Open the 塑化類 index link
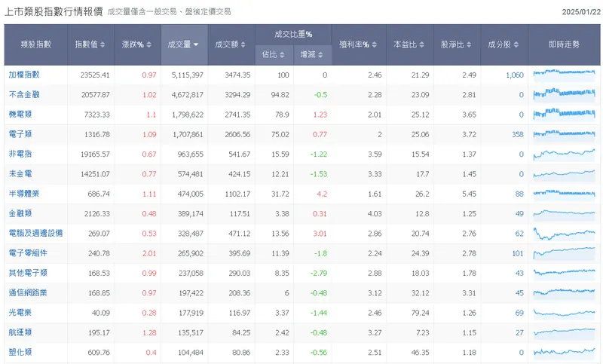 (x=20, y=352)
